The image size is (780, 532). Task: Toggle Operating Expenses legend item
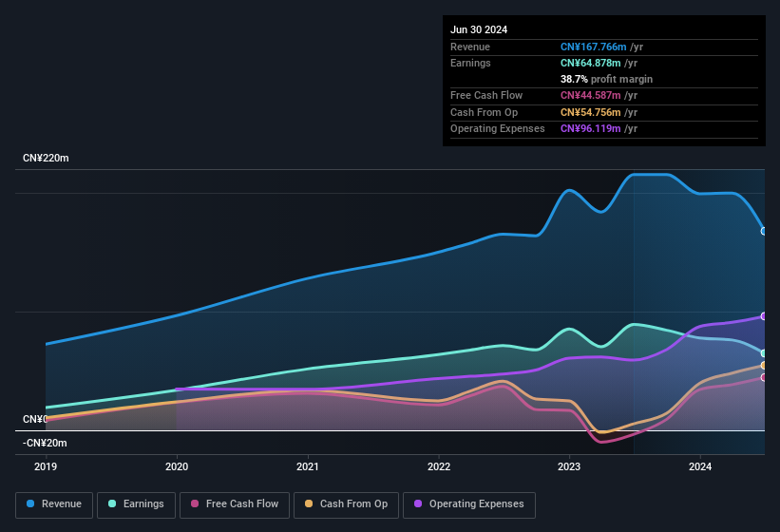point(468,504)
